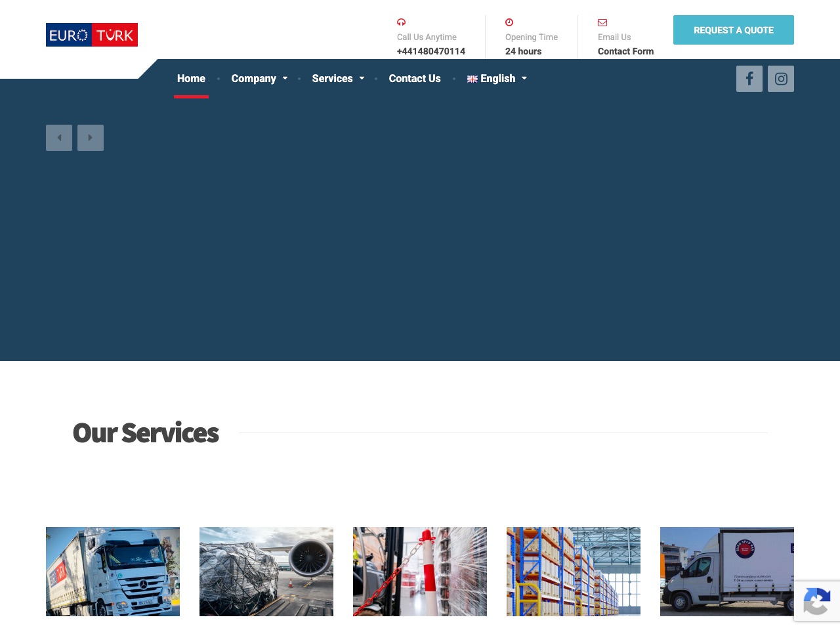Open the English language selector
The width and height of the screenshot is (840, 630).
[x=497, y=79]
